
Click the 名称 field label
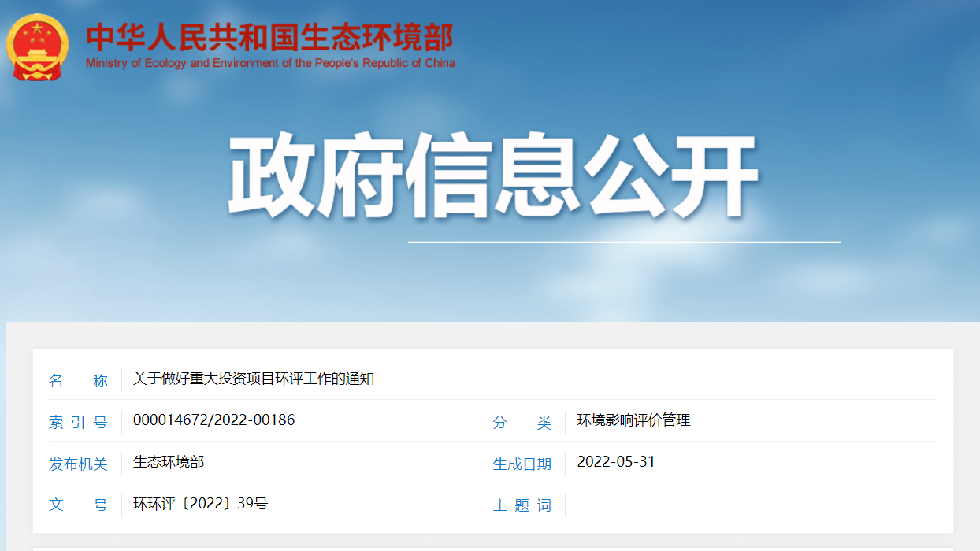pos(78,380)
